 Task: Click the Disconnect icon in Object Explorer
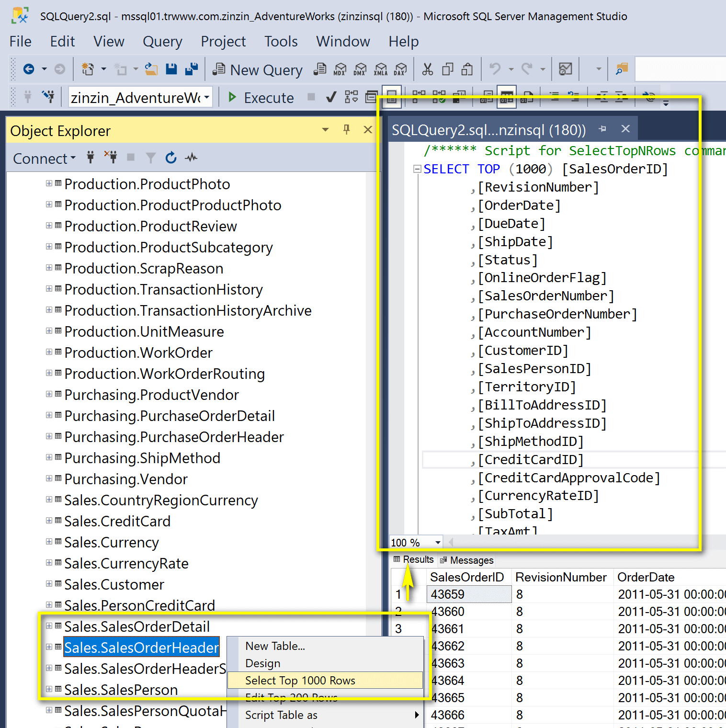pos(111,158)
